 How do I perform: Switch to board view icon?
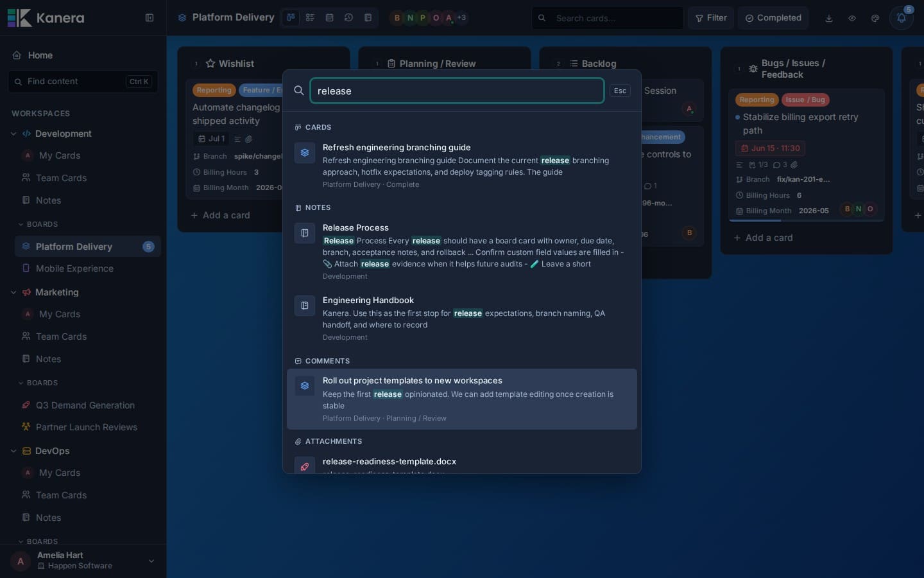[291, 18]
